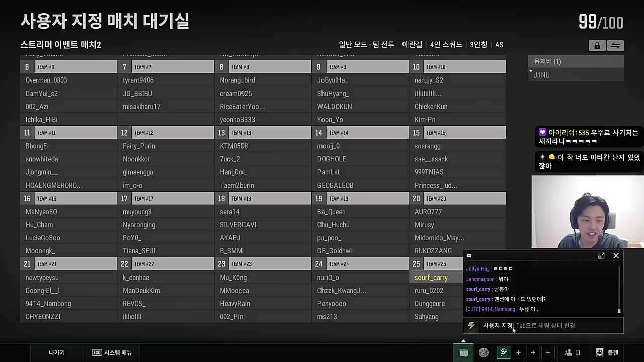The width and height of the screenshot is (644, 362).
Task: Click the lock icon to lock teams
Action: [x=597, y=45]
